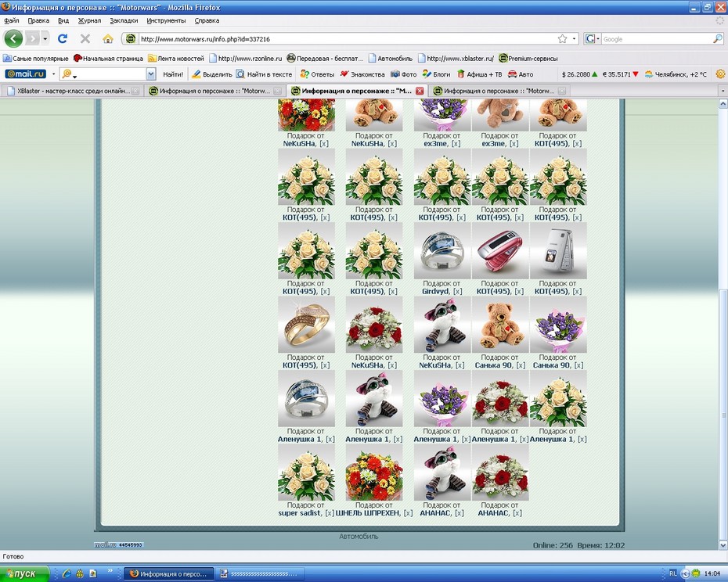Click the address bar URL field

point(346,39)
